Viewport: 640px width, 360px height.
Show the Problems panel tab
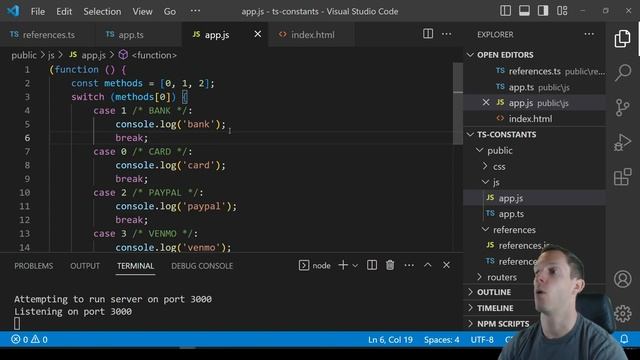33,266
